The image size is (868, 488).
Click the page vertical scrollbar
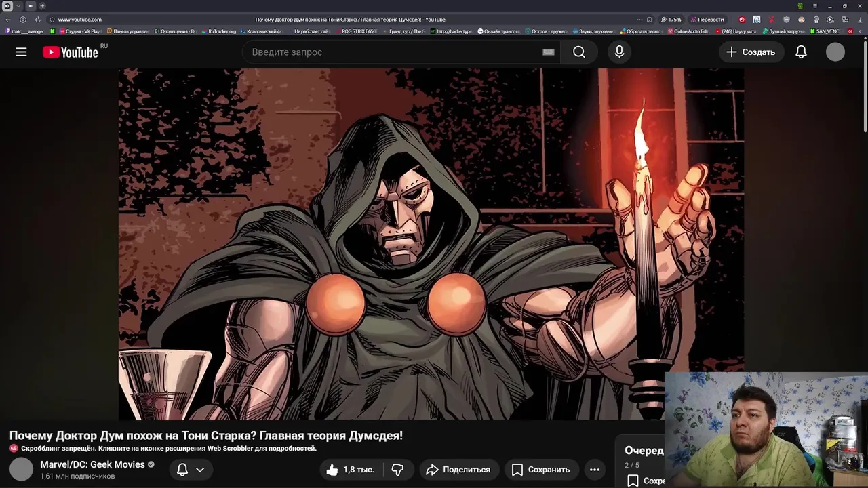tap(865, 88)
